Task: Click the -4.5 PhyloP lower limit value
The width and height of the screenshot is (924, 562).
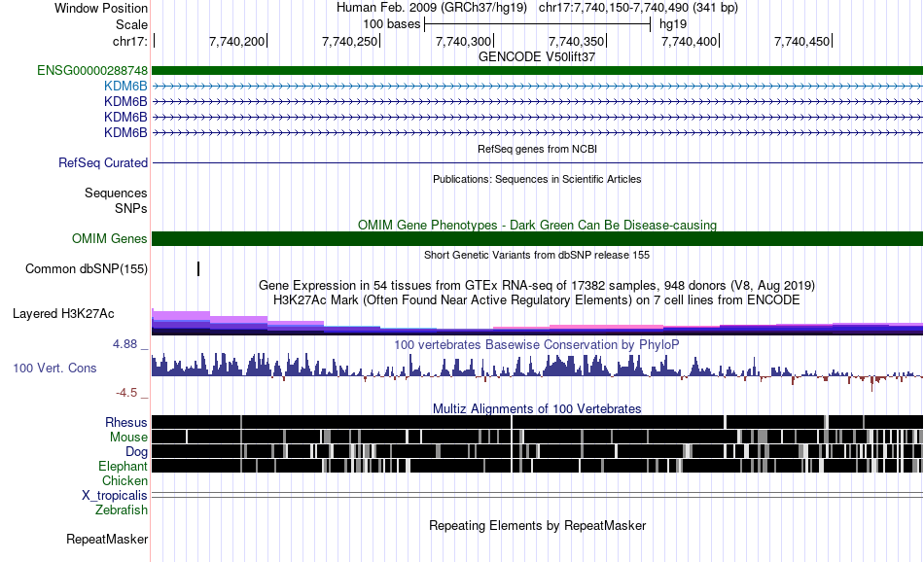Action: coord(126,393)
